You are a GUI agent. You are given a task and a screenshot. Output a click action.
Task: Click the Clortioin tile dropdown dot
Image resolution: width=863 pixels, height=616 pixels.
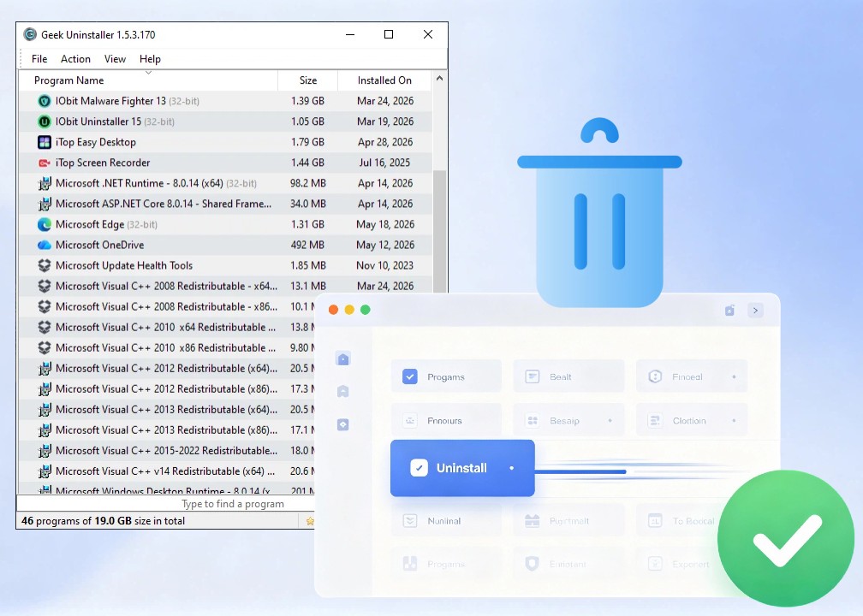click(734, 421)
